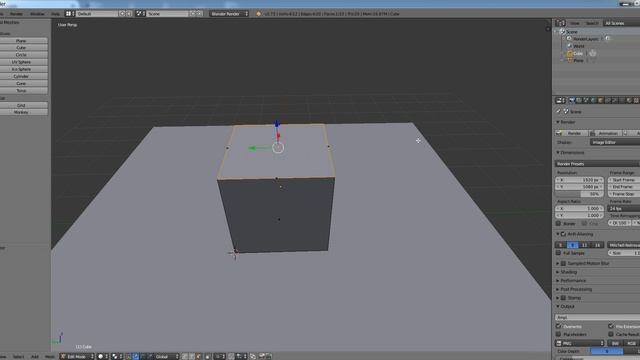Open the Window menu in the top bar
This screenshot has height=360, width=640.
[37, 14]
